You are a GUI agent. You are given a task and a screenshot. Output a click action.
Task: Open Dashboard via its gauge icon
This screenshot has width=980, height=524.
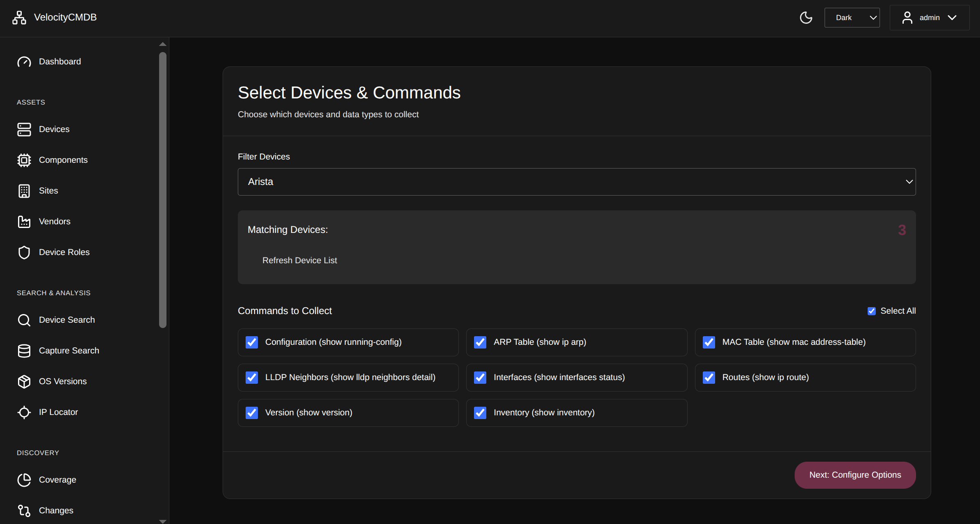pos(24,62)
